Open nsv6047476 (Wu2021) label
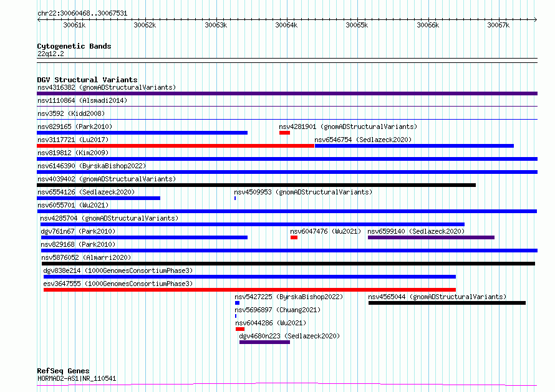The image size is (555, 392). (326, 231)
